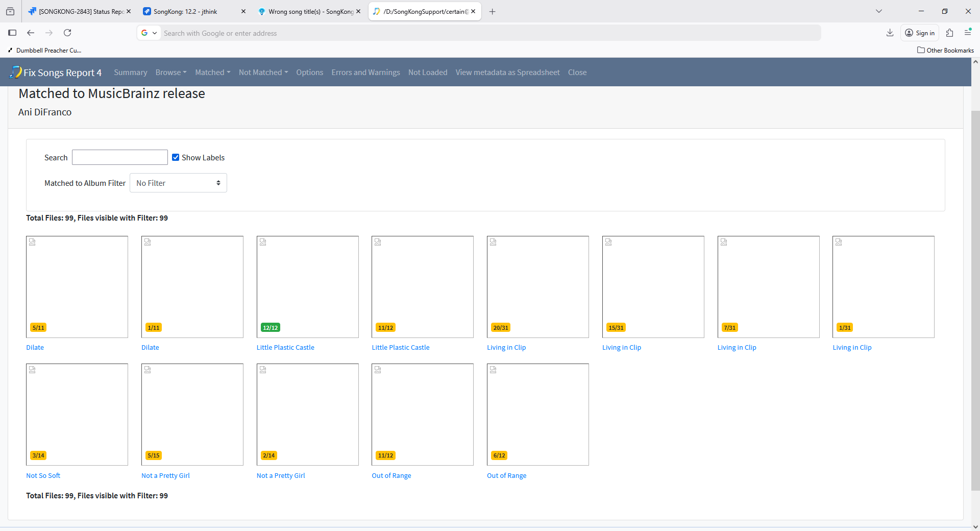This screenshot has width=980, height=531.
Task: Open the tab list chevron in title bar
Action: [x=878, y=11]
